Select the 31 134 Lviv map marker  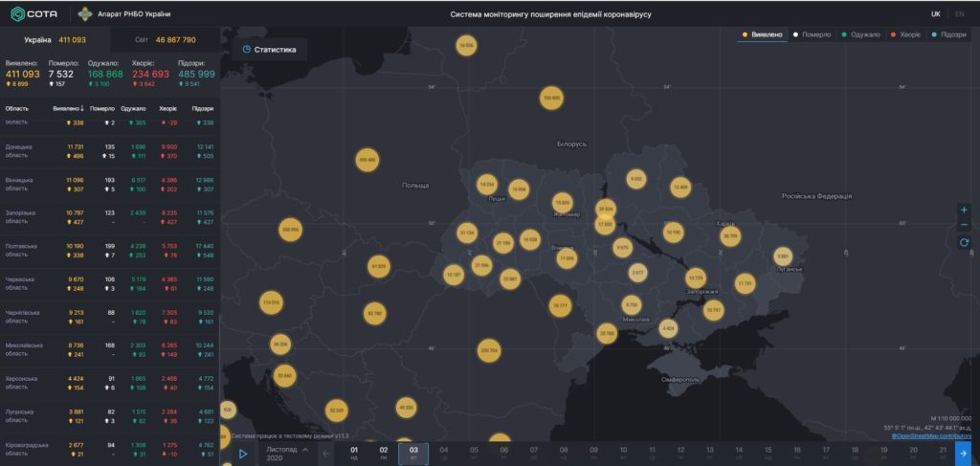(467, 233)
